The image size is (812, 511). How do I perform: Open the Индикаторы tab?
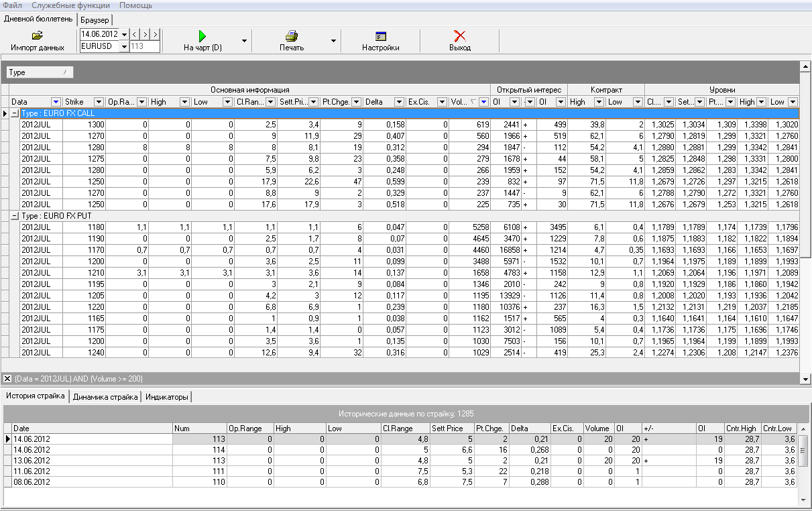(x=166, y=397)
